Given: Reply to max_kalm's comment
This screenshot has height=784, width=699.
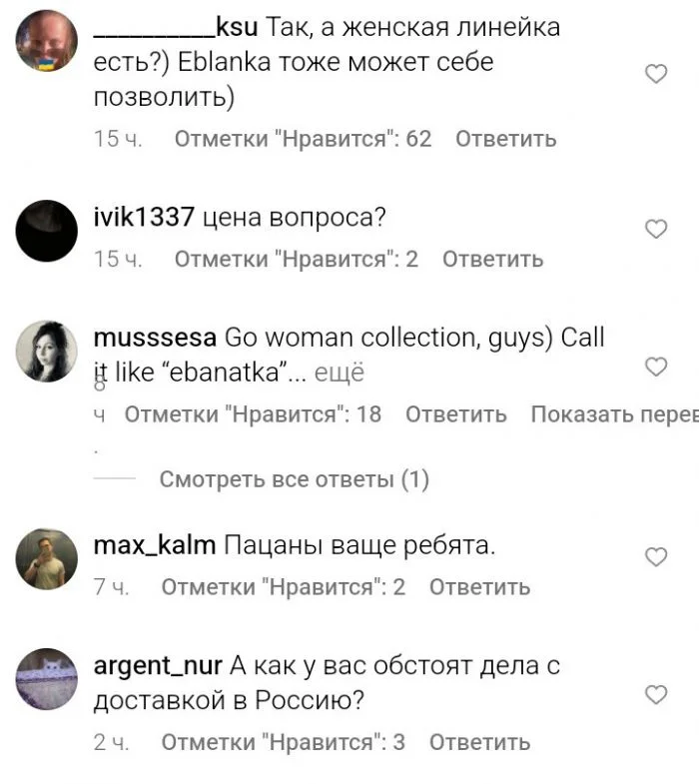Looking at the screenshot, I should tap(479, 587).
